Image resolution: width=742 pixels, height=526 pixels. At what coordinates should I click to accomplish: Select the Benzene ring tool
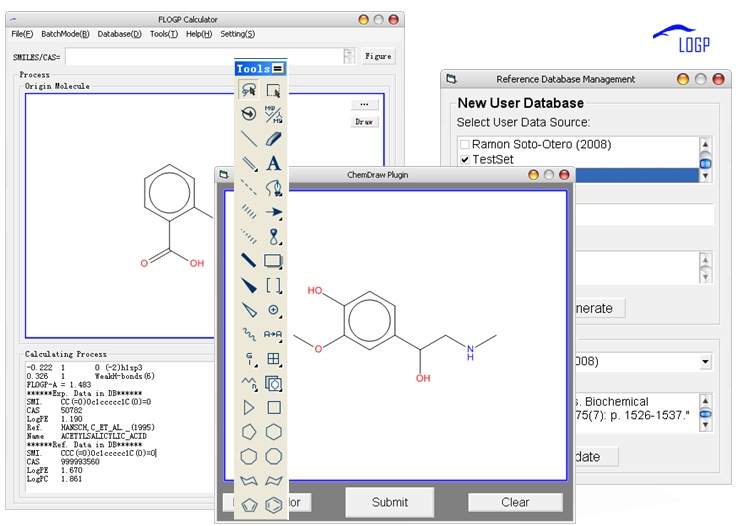274,505
